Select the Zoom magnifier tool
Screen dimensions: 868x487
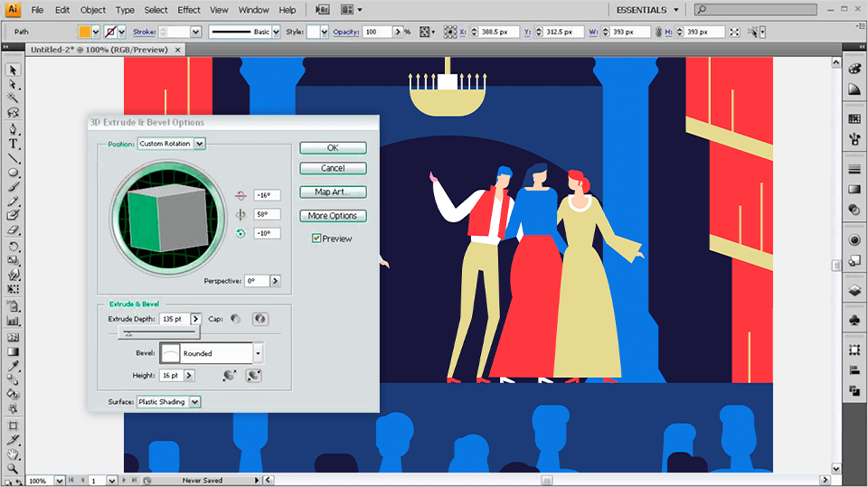pos(14,466)
